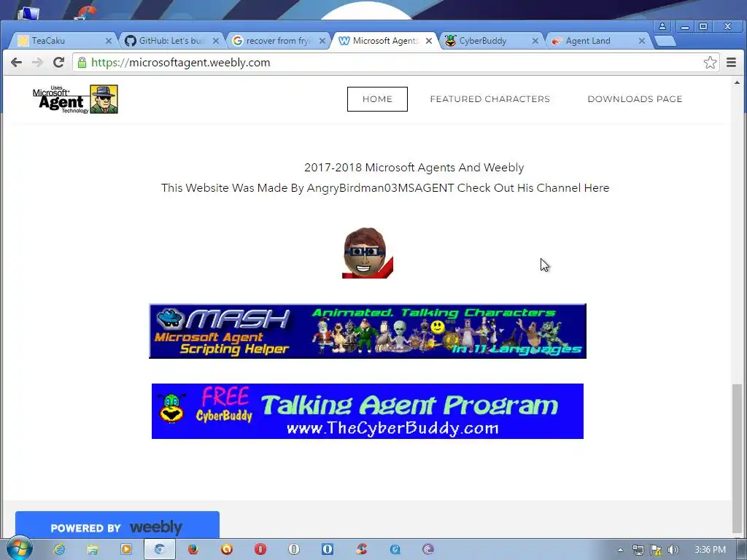The image size is (747, 560).
Task: Click the Powered by Weebly badge
Action: (117, 525)
